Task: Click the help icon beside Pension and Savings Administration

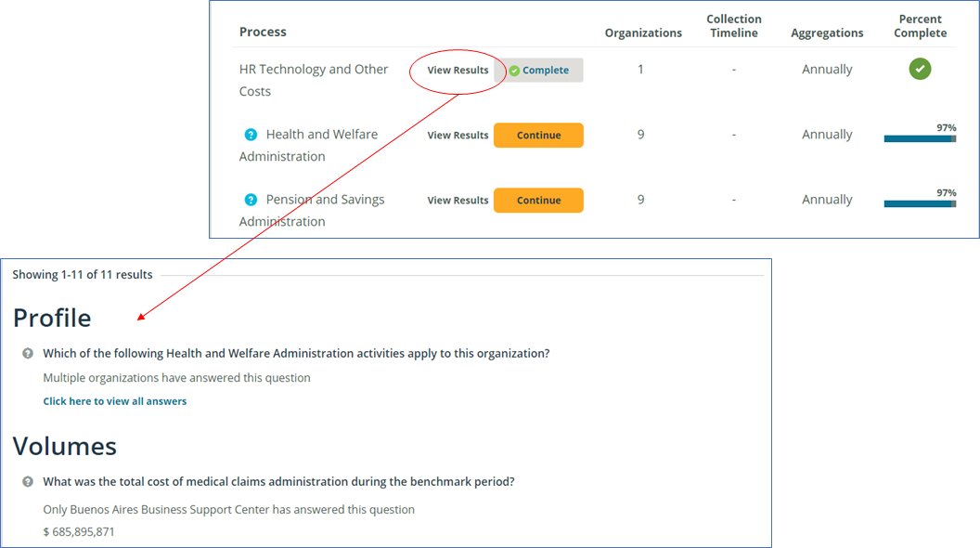Action: click(251, 200)
